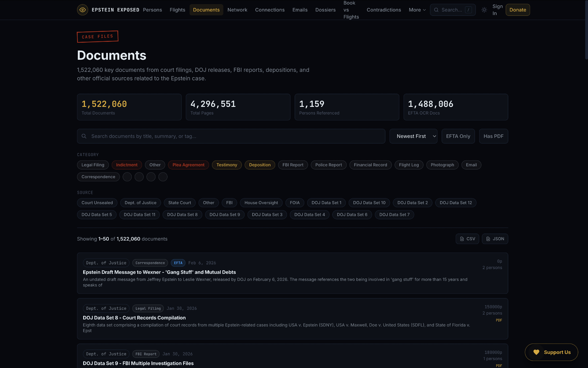Open Epstein Draft Message to Wexner document
The width and height of the screenshot is (588, 368).
click(x=159, y=272)
